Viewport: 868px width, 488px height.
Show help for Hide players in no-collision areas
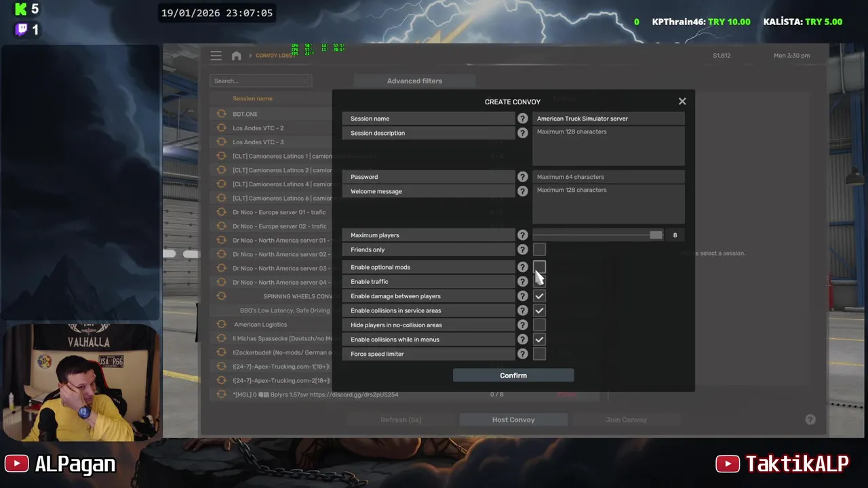522,325
